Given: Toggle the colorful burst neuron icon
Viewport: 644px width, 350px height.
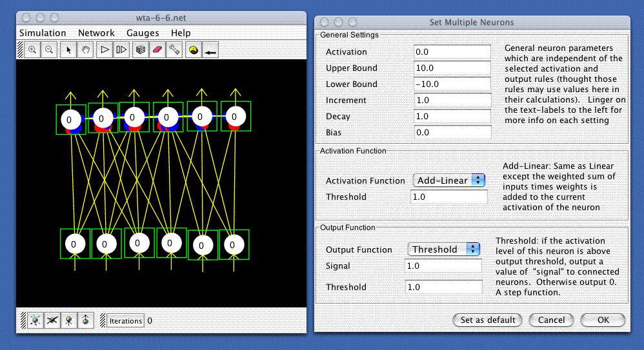Looking at the screenshot, I should (x=35, y=320).
